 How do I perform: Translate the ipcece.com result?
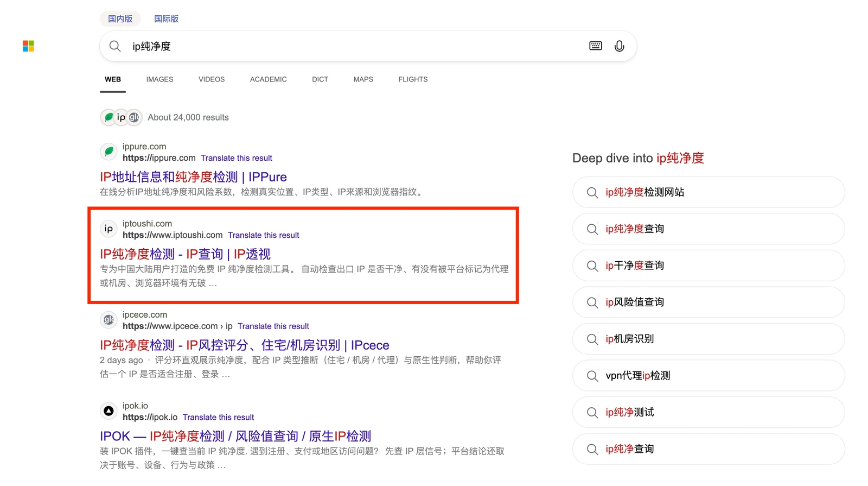coord(273,326)
